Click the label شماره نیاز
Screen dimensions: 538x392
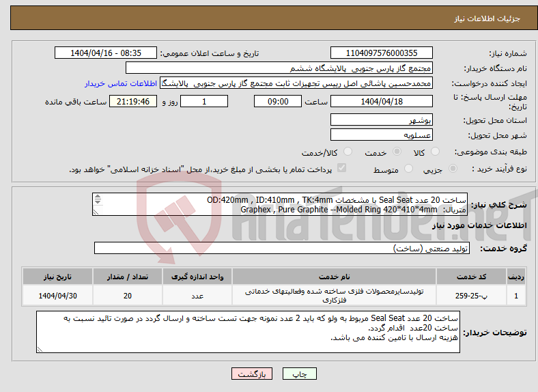point(507,53)
